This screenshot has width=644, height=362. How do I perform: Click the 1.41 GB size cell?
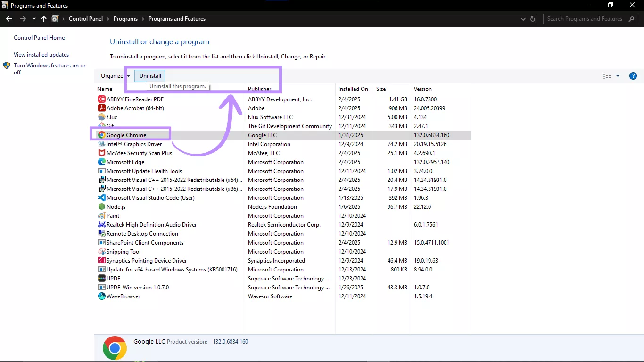point(398,99)
